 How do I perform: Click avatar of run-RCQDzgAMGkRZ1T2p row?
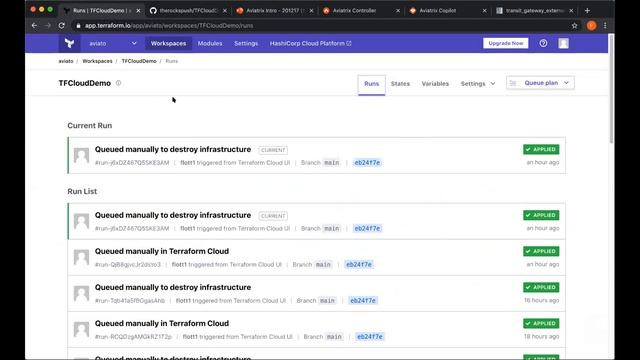click(81, 329)
